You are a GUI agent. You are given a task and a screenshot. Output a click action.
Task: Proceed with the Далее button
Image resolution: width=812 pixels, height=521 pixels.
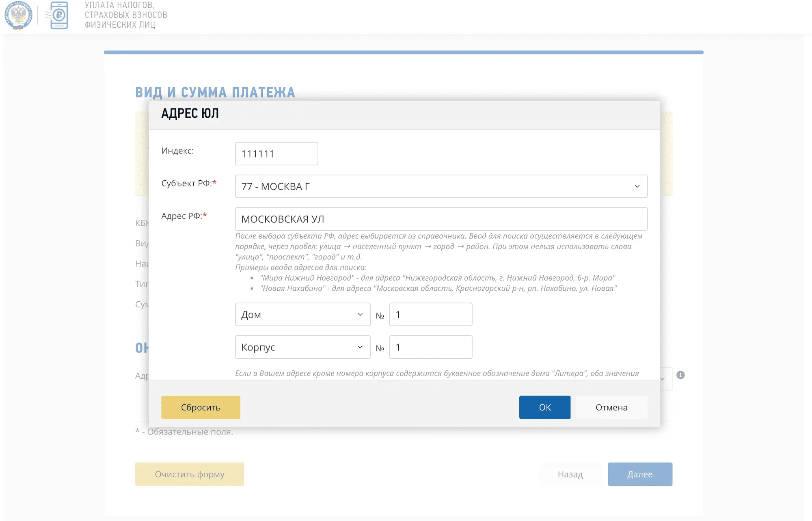(640, 474)
